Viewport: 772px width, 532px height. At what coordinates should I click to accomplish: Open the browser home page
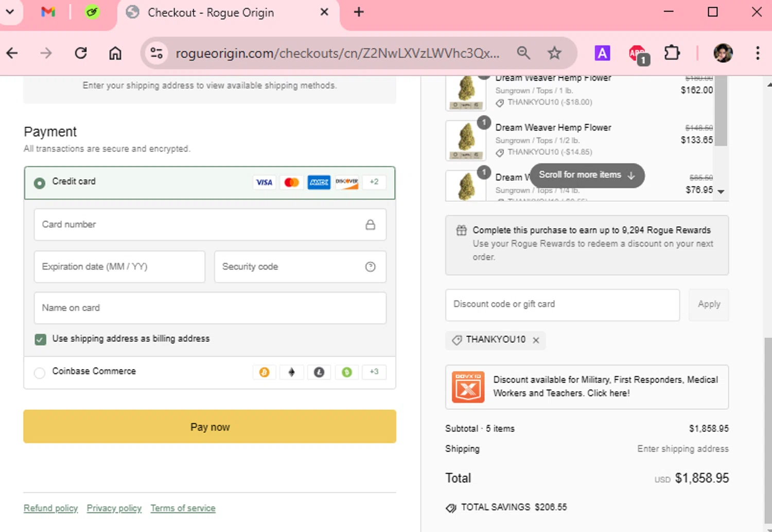pos(115,53)
